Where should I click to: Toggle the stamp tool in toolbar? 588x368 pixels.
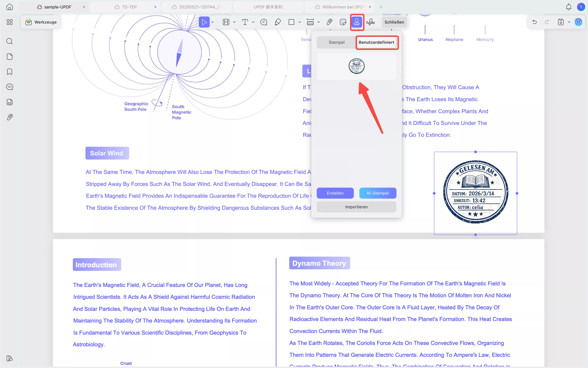tap(357, 22)
